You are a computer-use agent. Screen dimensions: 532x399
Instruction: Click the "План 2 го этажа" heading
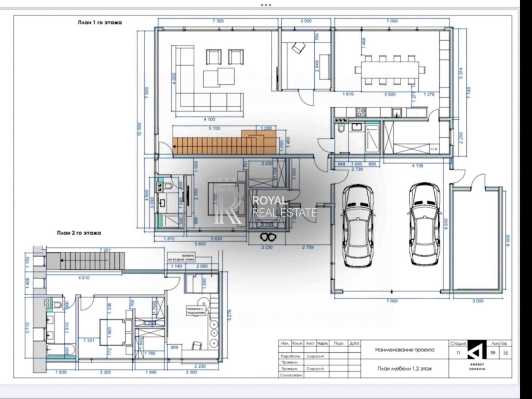[79, 233]
